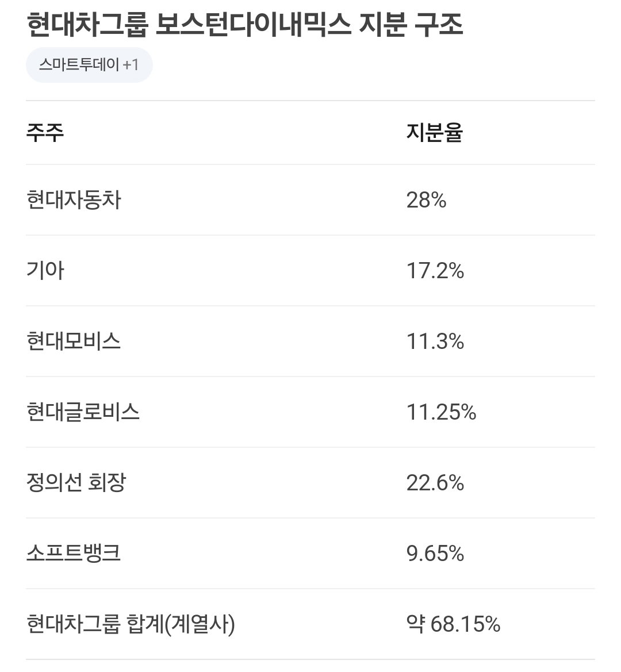The width and height of the screenshot is (621, 672).
Task: Click the 현대자동차 shareholder row label
Action: (74, 199)
